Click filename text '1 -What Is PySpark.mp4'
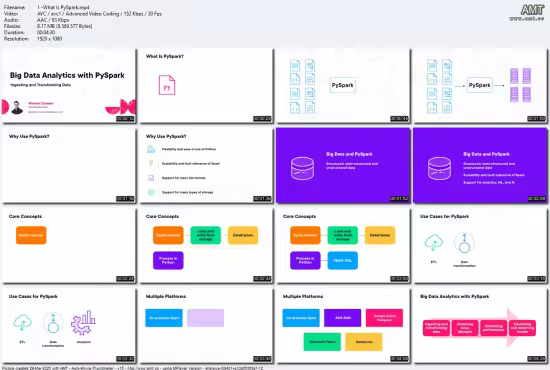The height and width of the screenshot is (370, 550). click(63, 7)
